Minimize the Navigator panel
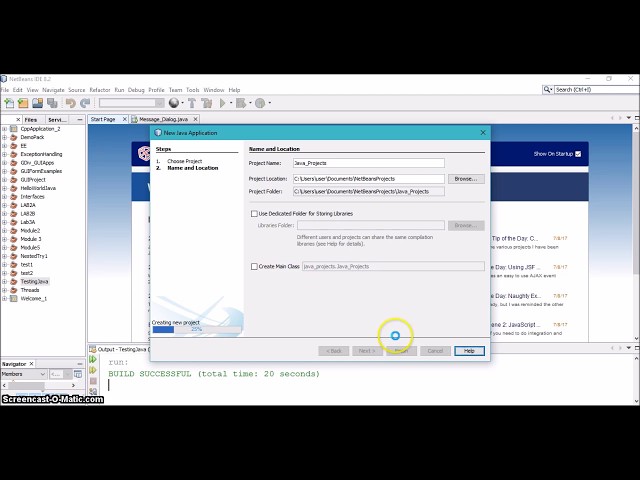The width and height of the screenshot is (640, 480). tap(80, 363)
